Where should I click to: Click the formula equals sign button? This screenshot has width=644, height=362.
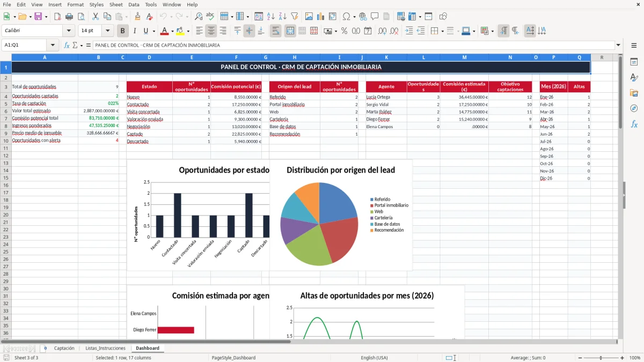coord(89,46)
